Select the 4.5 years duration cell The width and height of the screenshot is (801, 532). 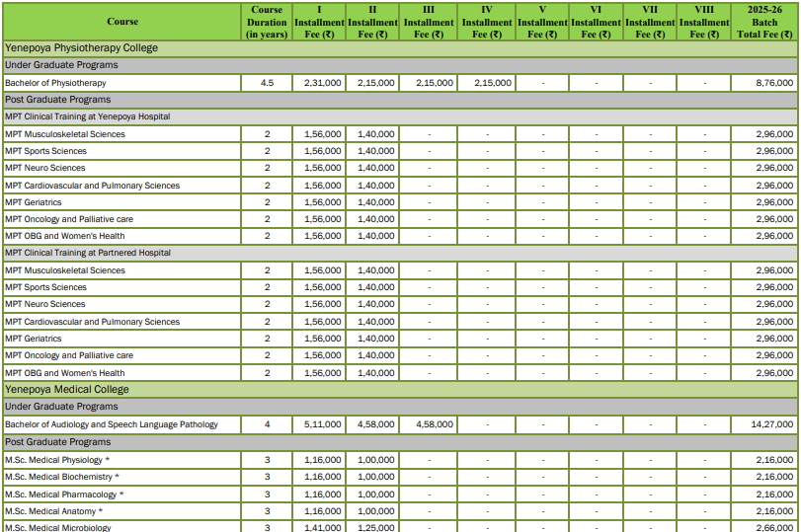coord(267,83)
